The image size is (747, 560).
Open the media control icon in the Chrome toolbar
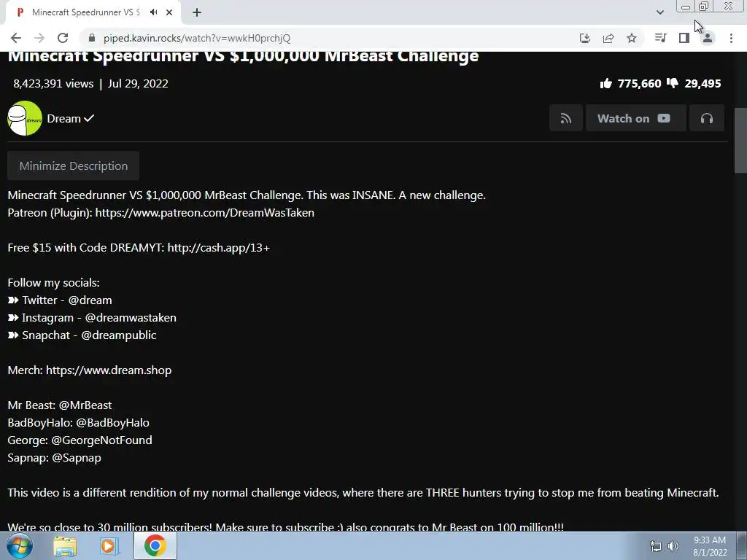[x=660, y=38]
